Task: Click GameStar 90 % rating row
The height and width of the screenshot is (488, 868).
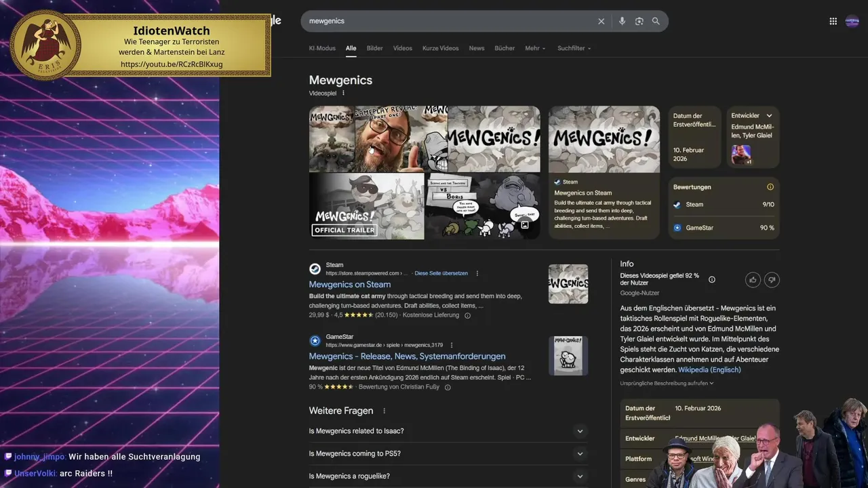Action: [x=724, y=228]
